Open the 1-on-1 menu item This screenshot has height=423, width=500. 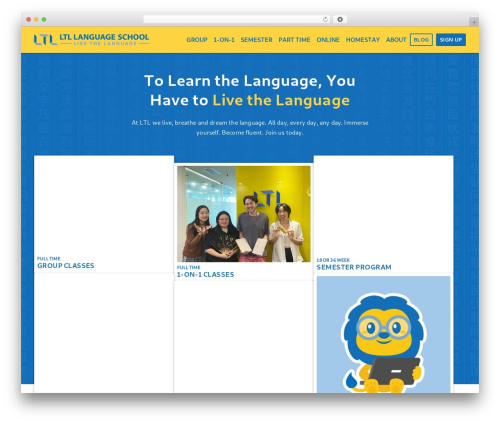(x=224, y=40)
